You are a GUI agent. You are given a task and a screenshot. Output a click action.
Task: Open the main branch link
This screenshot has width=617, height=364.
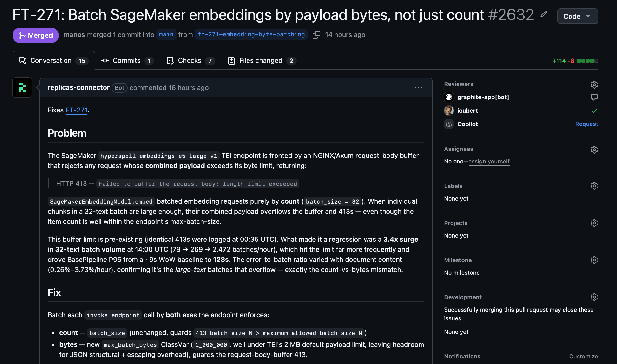166,35
